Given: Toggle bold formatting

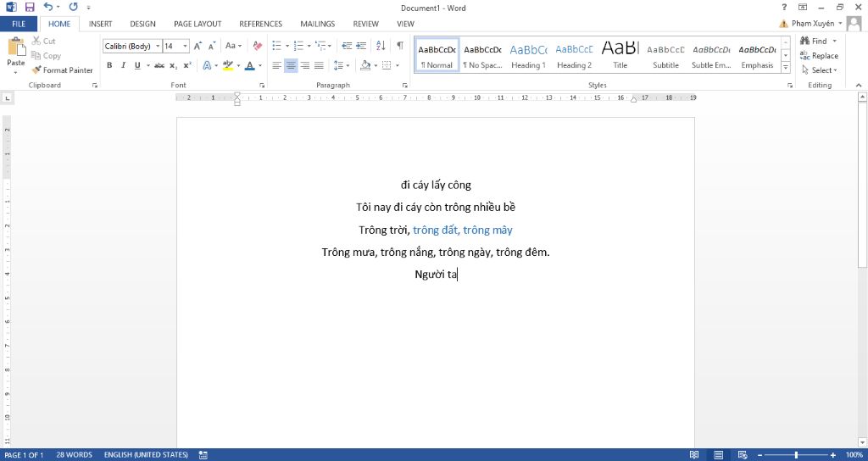Looking at the screenshot, I should coord(109,65).
